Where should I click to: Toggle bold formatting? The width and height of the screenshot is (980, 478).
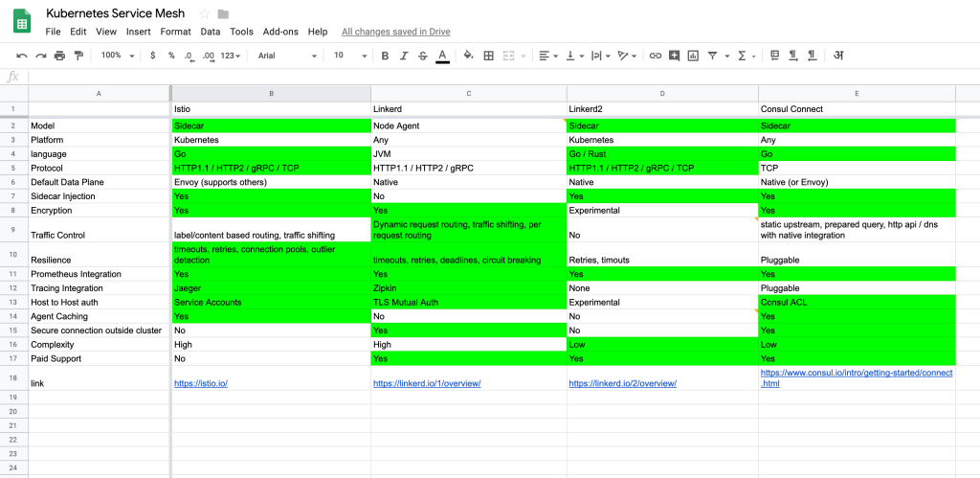[x=385, y=56]
